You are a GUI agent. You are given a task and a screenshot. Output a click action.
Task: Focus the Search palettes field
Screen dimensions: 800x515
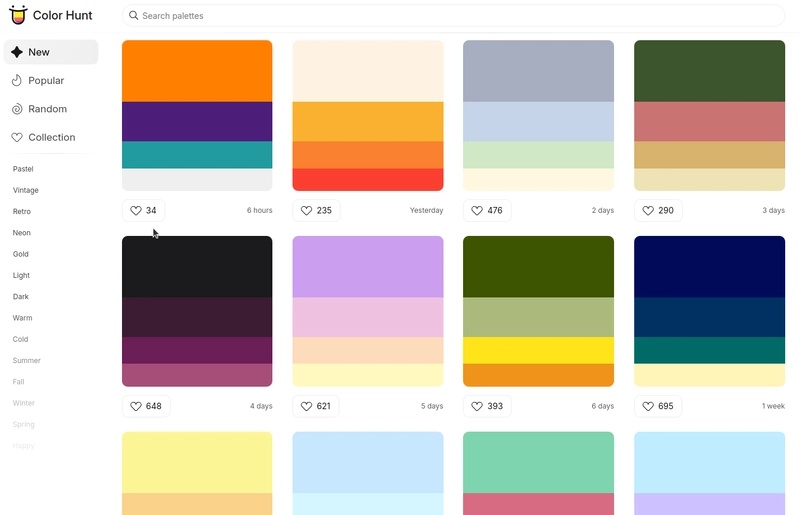[453, 15]
